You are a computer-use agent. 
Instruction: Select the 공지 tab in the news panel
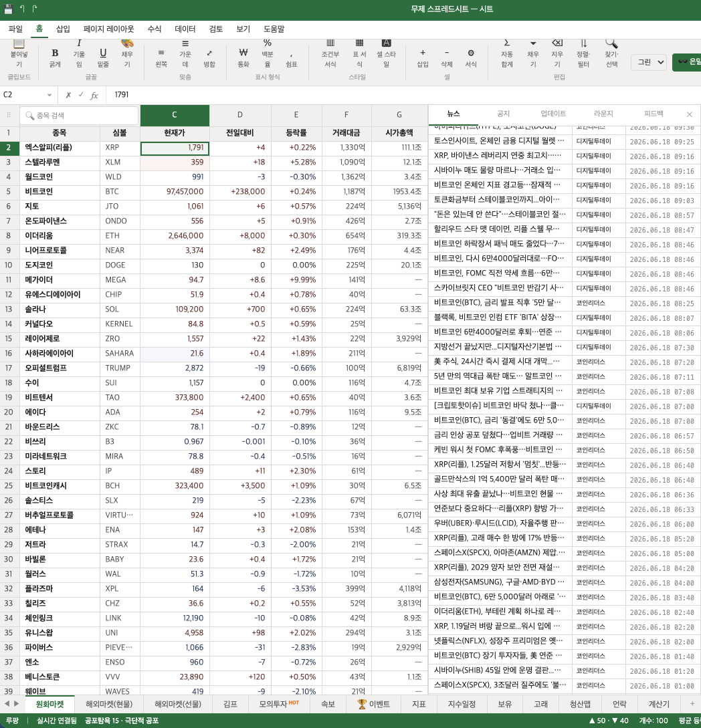tap(503, 114)
